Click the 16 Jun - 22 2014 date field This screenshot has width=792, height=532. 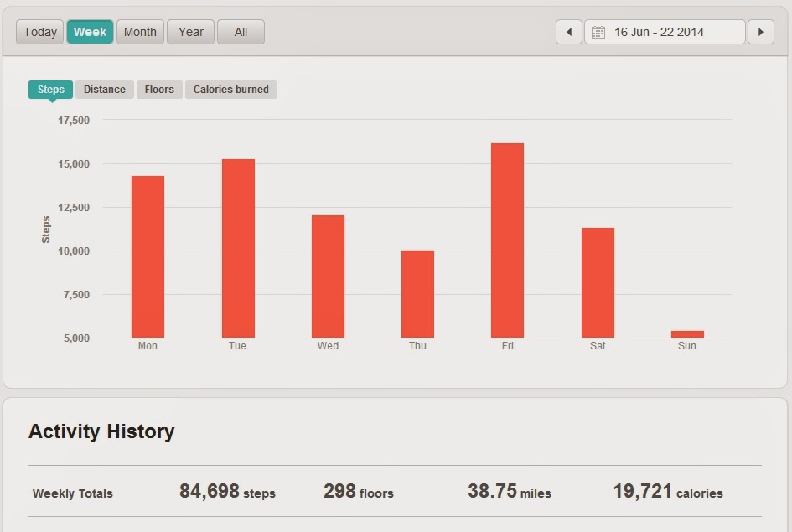point(665,32)
